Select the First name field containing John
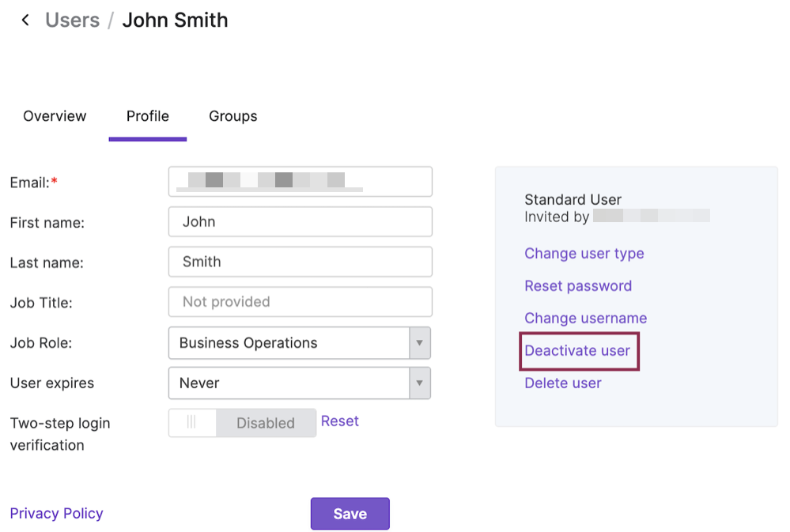This screenshot has width=790, height=532. pyautogui.click(x=300, y=221)
